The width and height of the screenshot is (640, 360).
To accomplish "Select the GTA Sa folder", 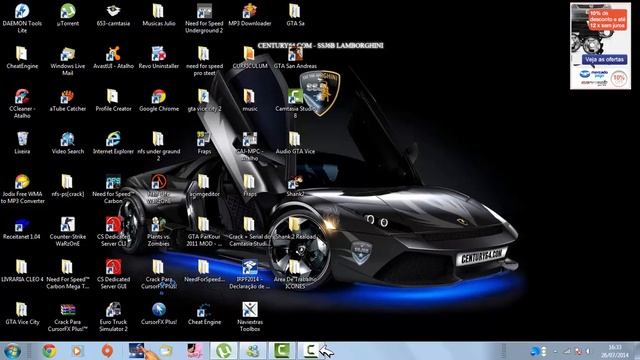I will 295,15.
